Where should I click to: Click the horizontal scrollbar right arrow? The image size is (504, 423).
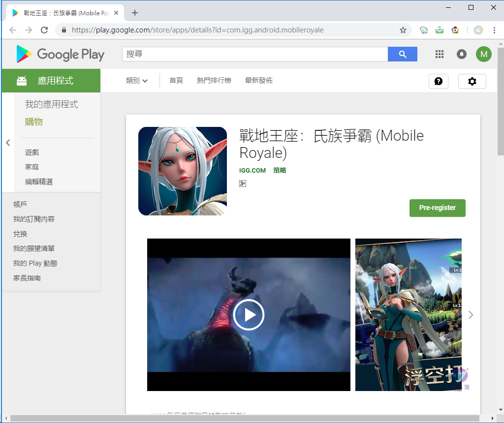492,418
